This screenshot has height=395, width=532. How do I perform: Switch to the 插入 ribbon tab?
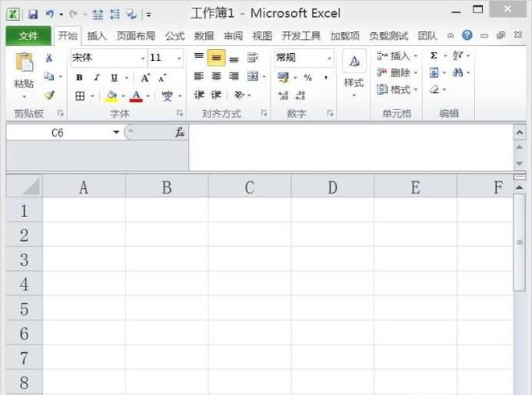(x=97, y=36)
